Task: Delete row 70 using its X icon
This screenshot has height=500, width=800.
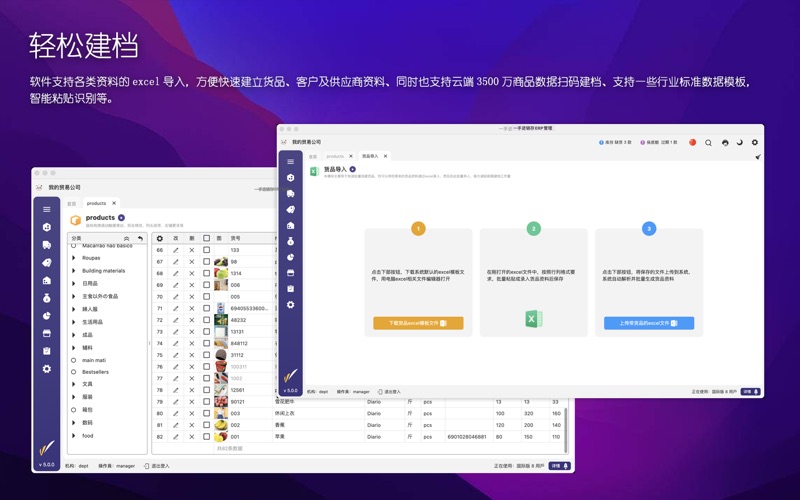Action: (192, 297)
